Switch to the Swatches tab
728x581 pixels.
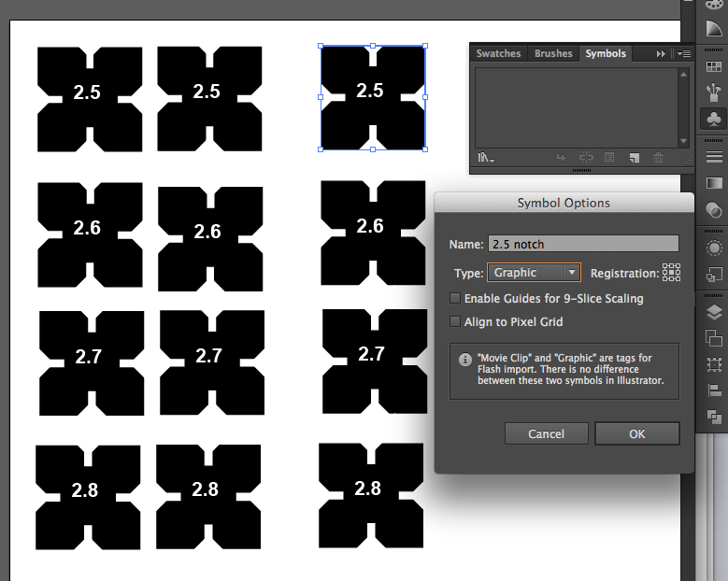[498, 53]
